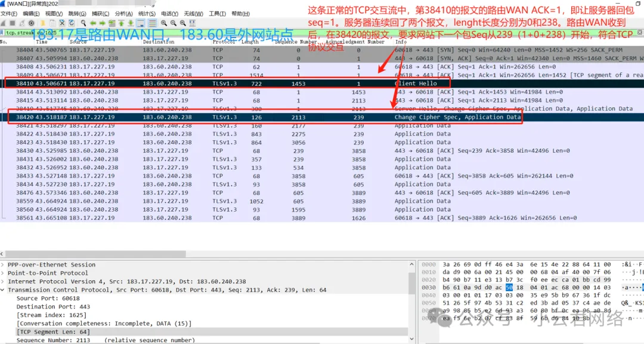The height and width of the screenshot is (344, 644).
Task: Open the 统计(S) menu
Action: 147,13
